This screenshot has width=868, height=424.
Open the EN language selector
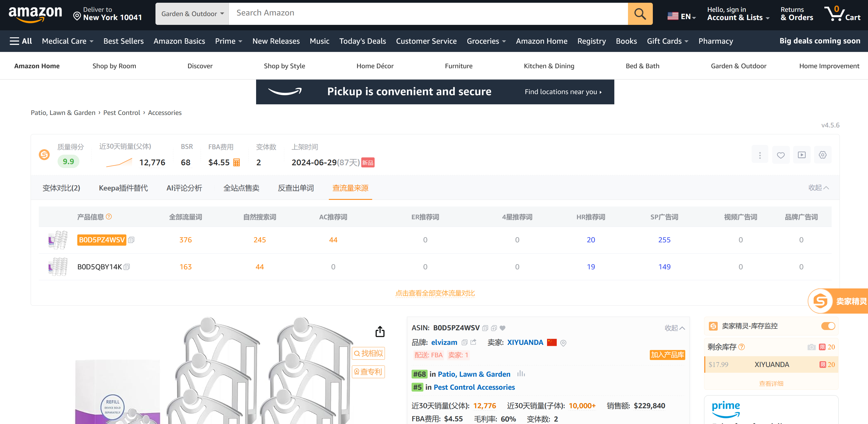coord(681,16)
